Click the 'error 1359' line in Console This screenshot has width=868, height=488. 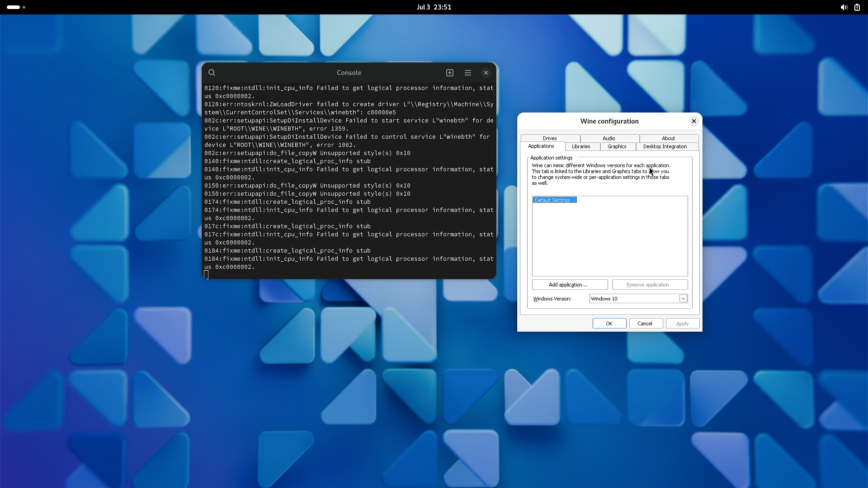tap(349, 125)
